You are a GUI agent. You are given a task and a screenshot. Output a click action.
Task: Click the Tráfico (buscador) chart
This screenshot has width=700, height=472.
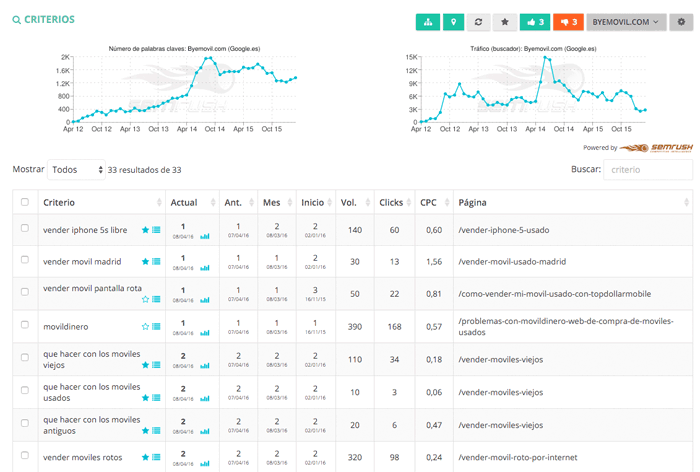tap(528, 89)
